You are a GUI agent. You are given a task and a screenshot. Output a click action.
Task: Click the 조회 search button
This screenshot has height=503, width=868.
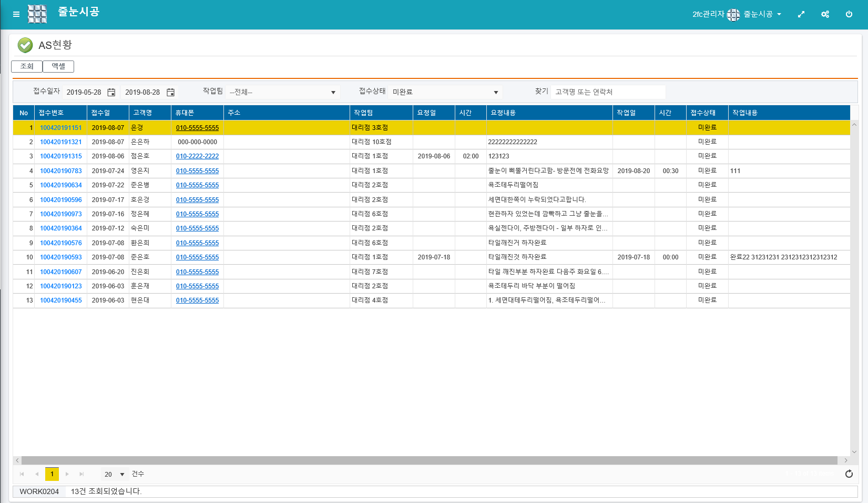pos(27,66)
